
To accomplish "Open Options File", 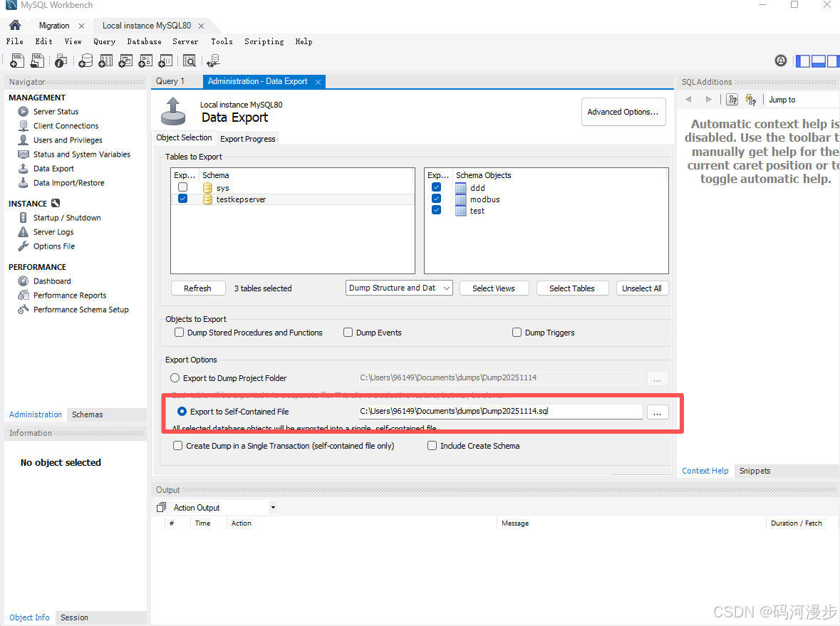I will [x=53, y=246].
